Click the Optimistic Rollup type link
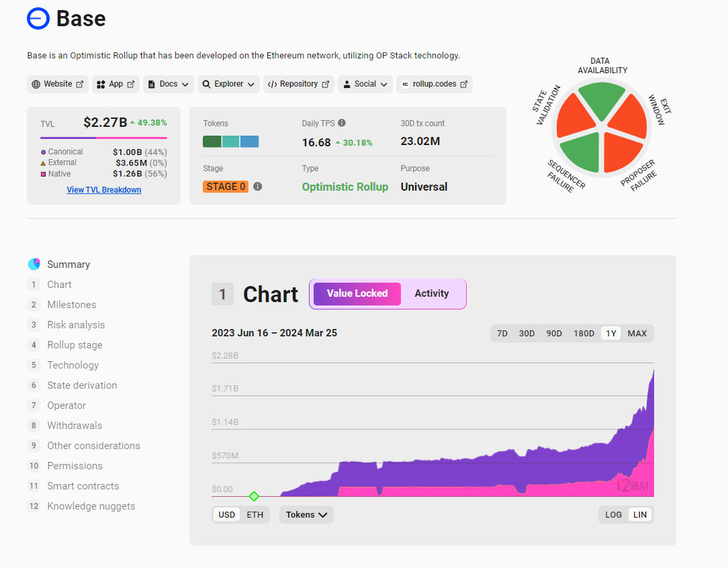This screenshot has width=728, height=568. click(345, 187)
